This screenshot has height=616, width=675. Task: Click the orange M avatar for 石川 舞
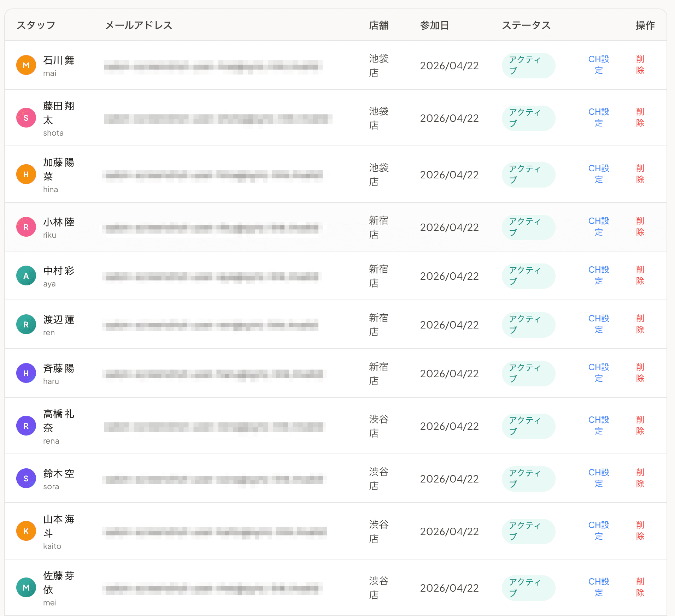click(26, 65)
